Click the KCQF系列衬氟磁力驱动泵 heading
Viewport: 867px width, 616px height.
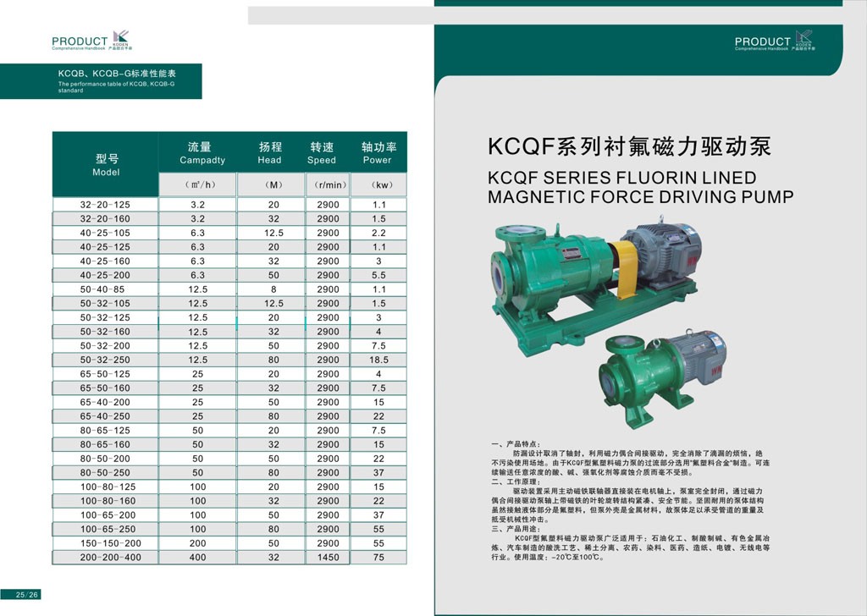coord(630,146)
